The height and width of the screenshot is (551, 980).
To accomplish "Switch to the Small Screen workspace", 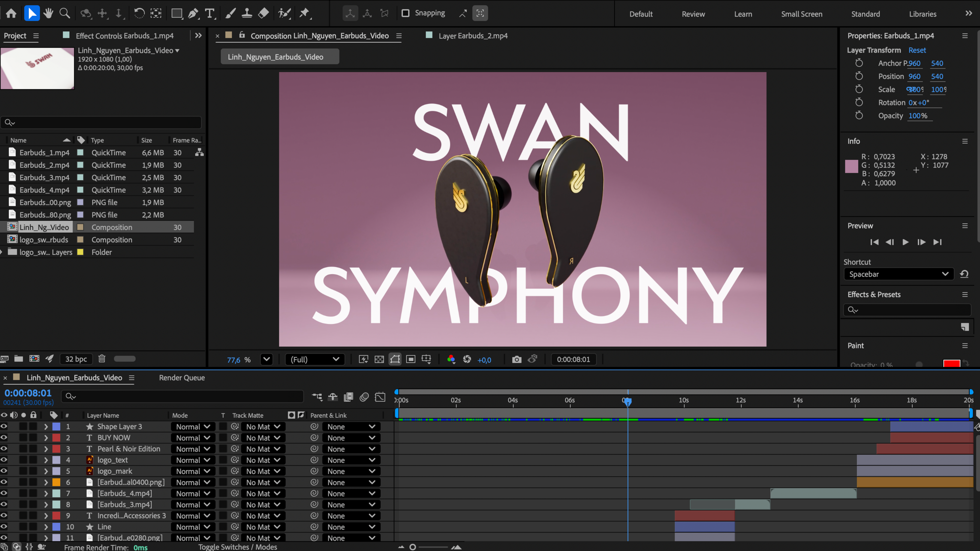I will pyautogui.click(x=802, y=14).
